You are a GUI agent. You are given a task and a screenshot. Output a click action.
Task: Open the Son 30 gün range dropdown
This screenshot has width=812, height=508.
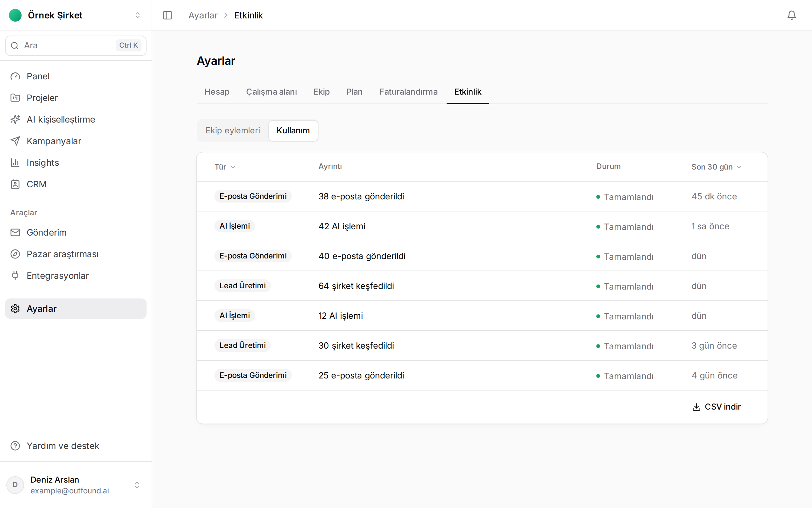pos(717,167)
